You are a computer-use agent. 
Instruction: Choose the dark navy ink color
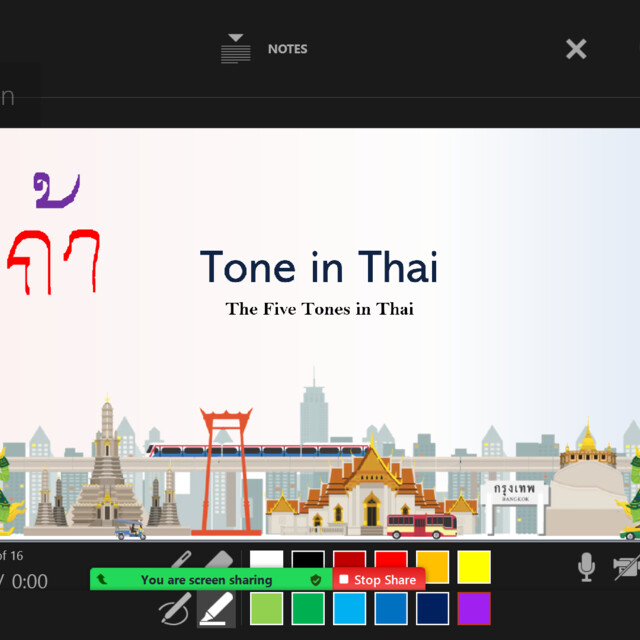point(432,609)
